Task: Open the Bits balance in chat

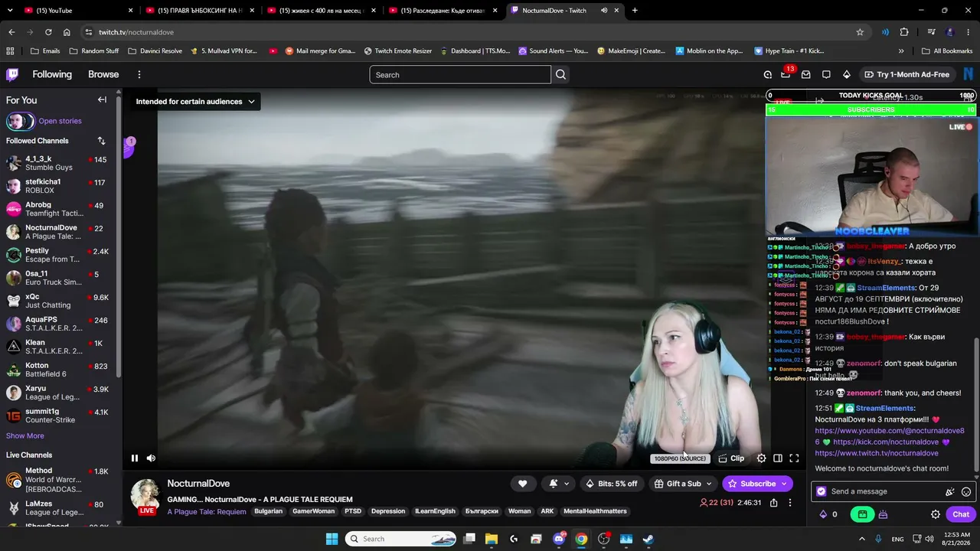Action: 828,514
